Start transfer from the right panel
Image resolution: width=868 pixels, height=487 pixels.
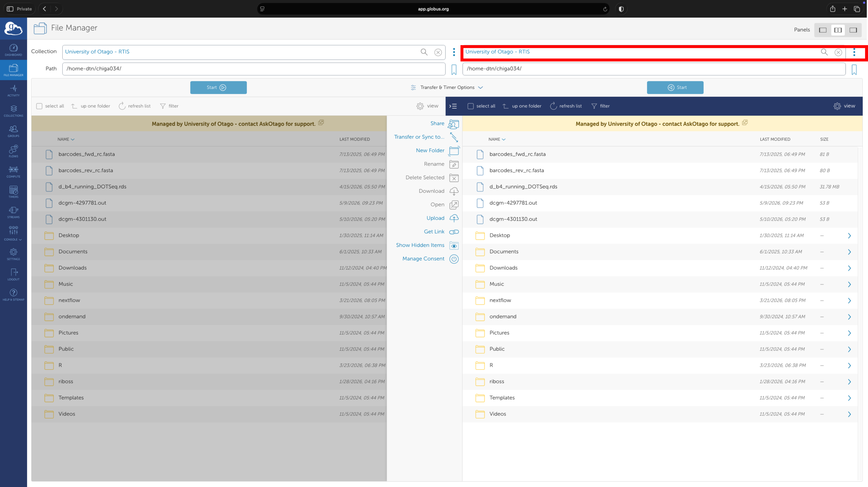click(675, 88)
